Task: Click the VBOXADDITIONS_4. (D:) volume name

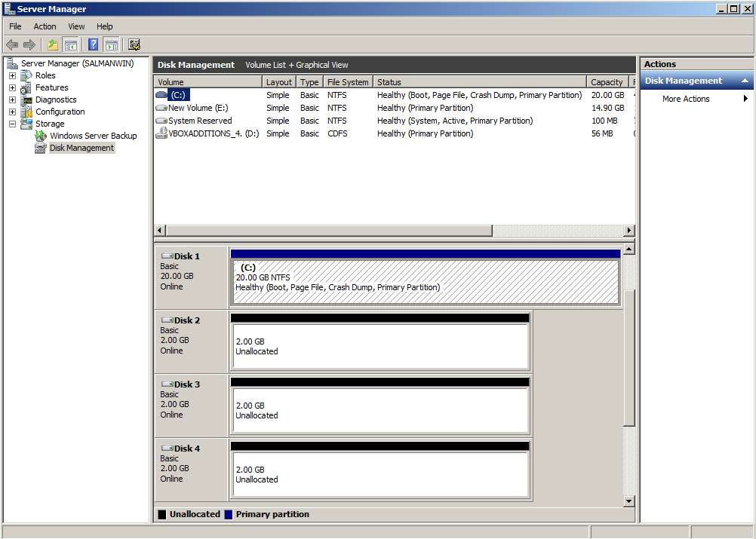Action: coord(214,133)
